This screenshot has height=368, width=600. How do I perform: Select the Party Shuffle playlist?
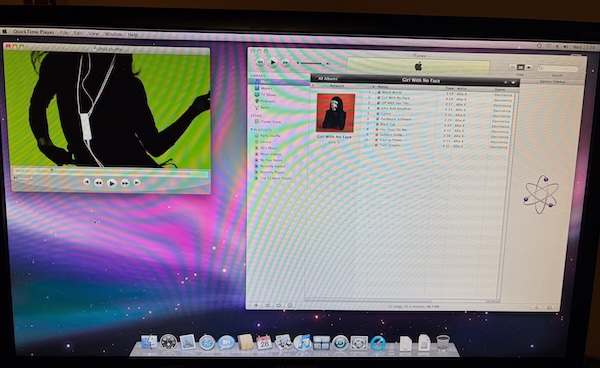(270, 136)
